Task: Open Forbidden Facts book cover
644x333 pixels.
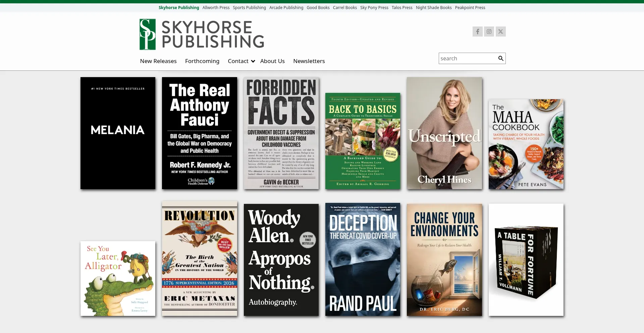Action: pyautogui.click(x=281, y=133)
